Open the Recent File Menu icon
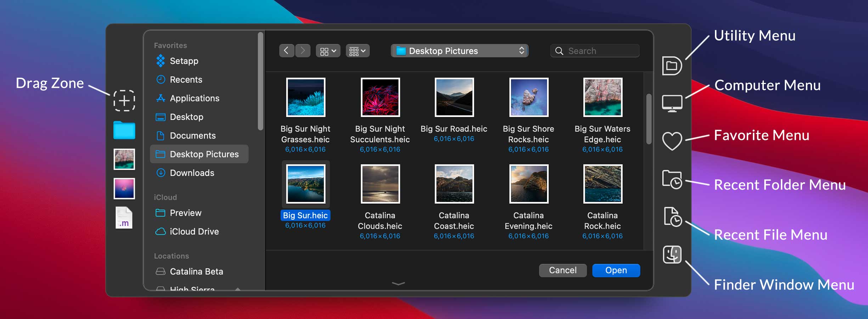 (672, 217)
